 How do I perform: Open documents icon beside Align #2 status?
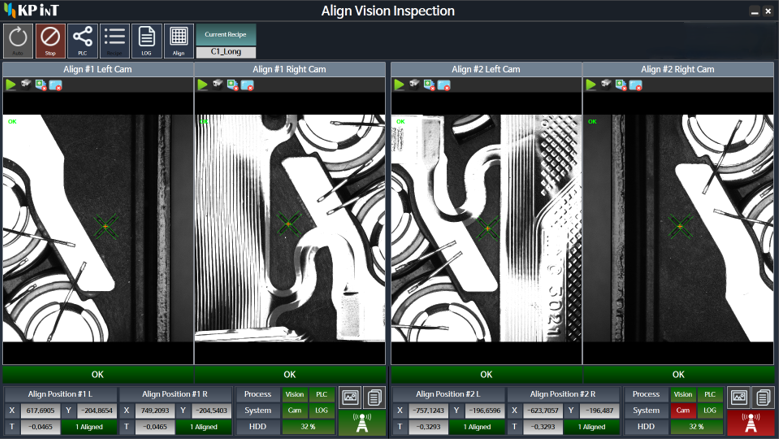[763, 397]
